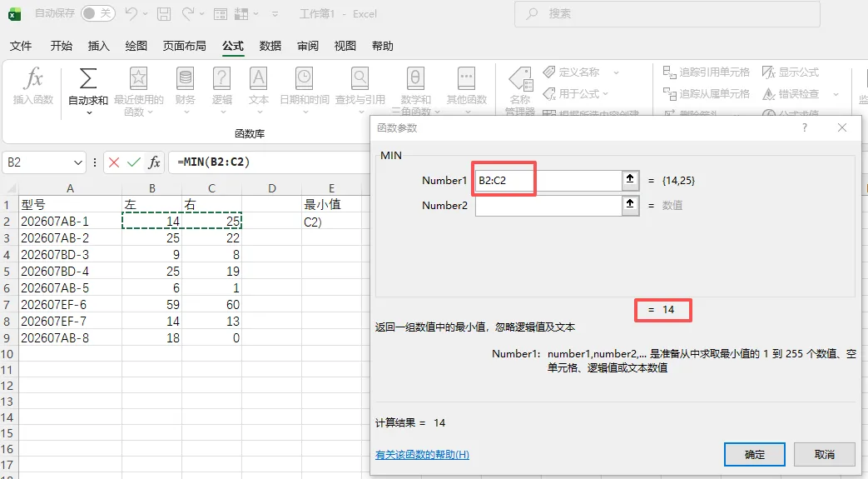868x479 pixels.
Task: Click Define Name (定义名称) button
Action: coord(572,72)
